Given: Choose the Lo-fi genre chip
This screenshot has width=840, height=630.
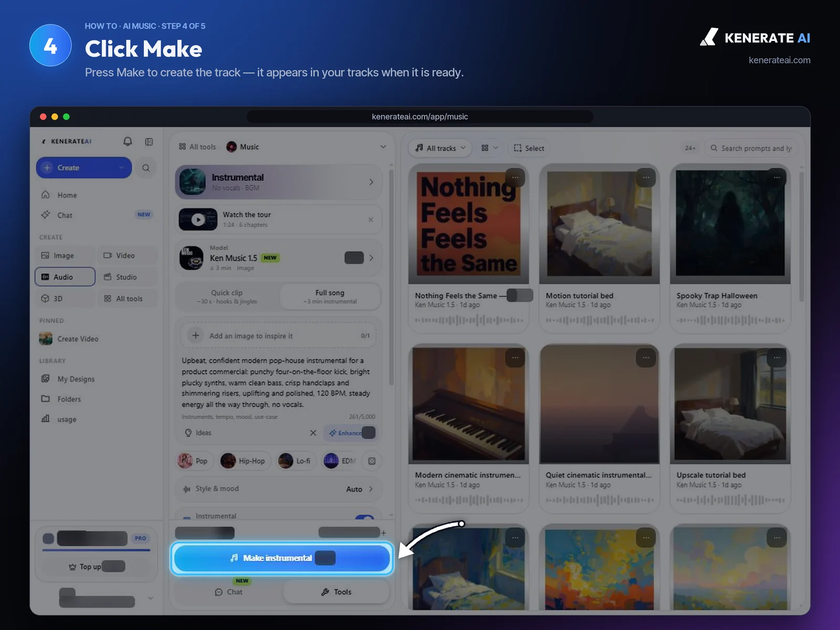Looking at the screenshot, I should tap(296, 461).
